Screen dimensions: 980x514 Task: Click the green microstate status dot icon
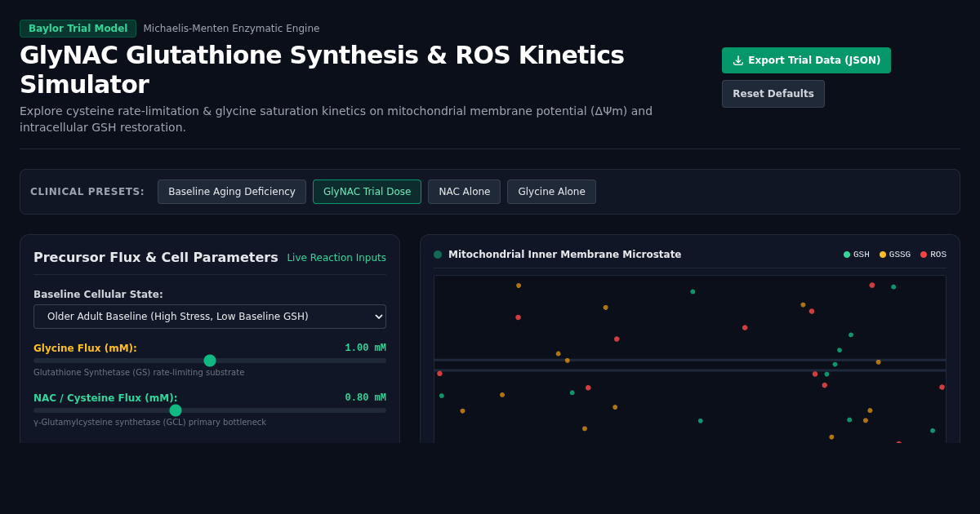[438, 255]
